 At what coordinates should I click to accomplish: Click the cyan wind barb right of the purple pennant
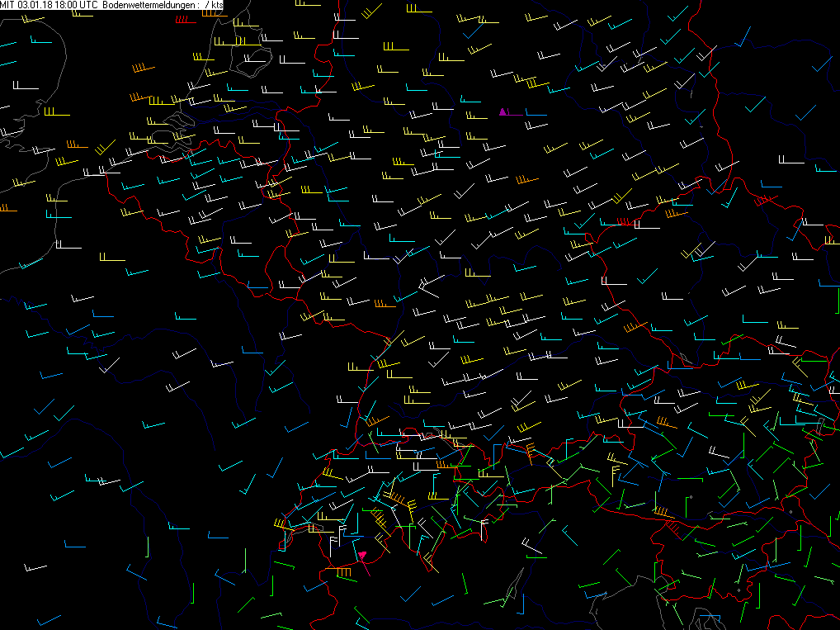[536, 112]
